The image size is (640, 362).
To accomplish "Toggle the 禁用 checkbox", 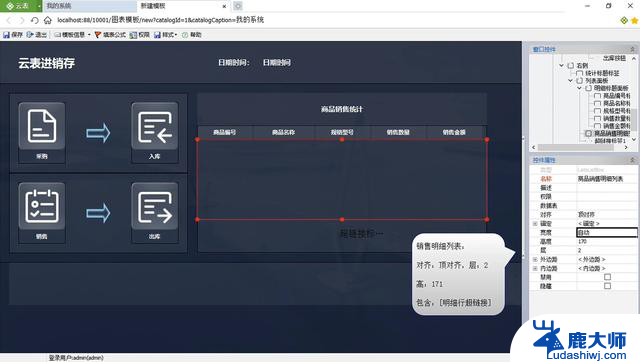I will (607, 277).
